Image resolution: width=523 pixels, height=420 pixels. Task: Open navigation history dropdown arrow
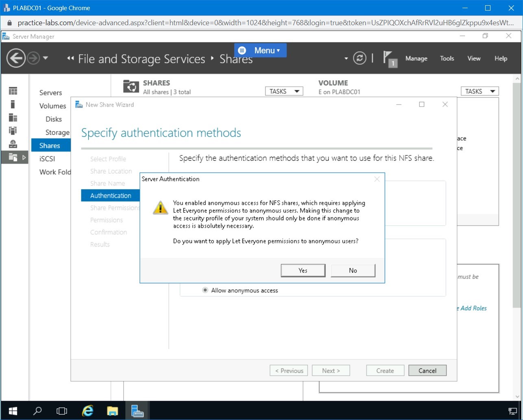[x=45, y=58]
